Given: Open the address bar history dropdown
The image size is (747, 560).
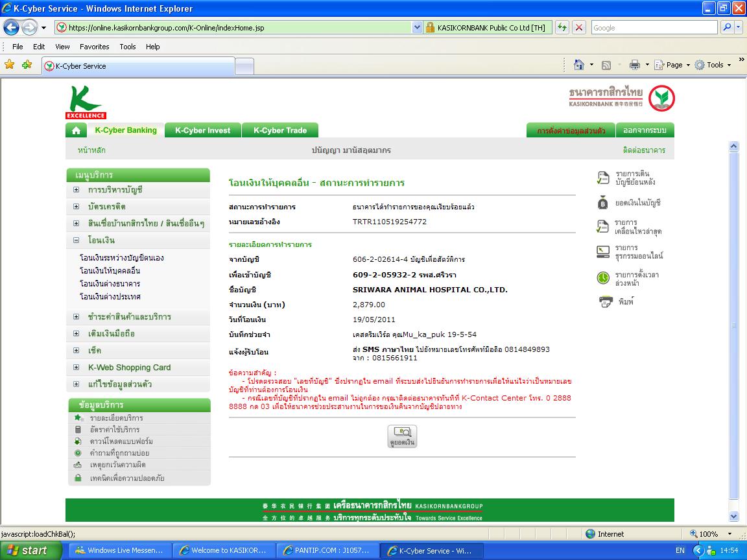Looking at the screenshot, I should coord(417,28).
